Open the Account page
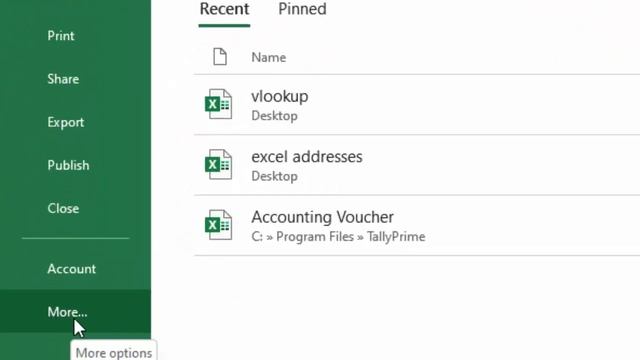 point(71,269)
